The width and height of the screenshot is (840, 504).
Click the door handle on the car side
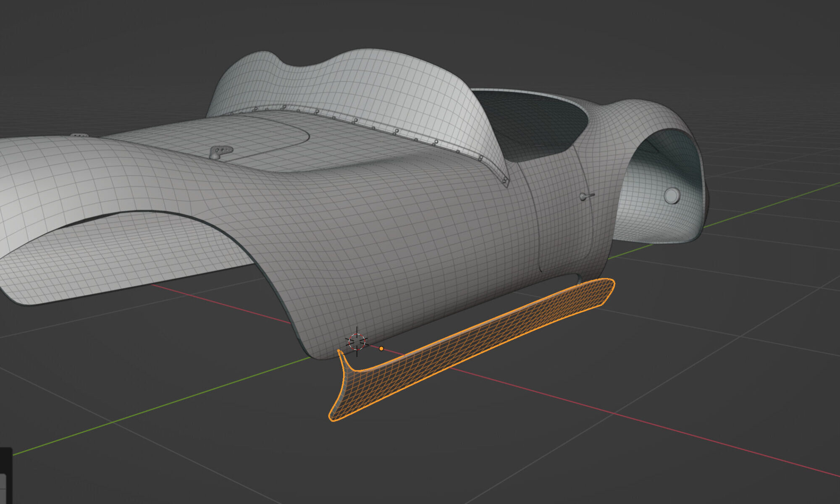587,196
